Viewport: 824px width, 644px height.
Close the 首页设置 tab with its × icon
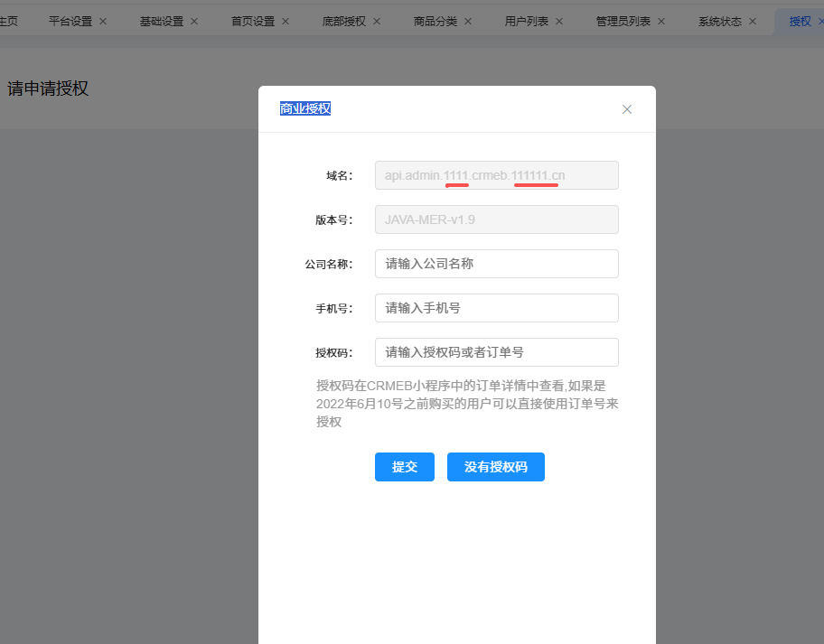pos(286,22)
